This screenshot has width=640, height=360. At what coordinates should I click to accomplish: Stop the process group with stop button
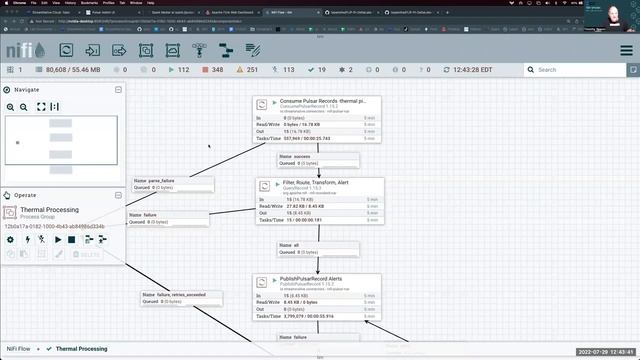(71, 240)
